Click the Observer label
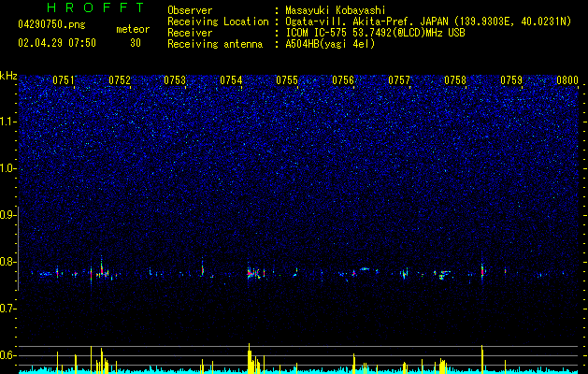This screenshot has width=588, height=374. (x=190, y=10)
